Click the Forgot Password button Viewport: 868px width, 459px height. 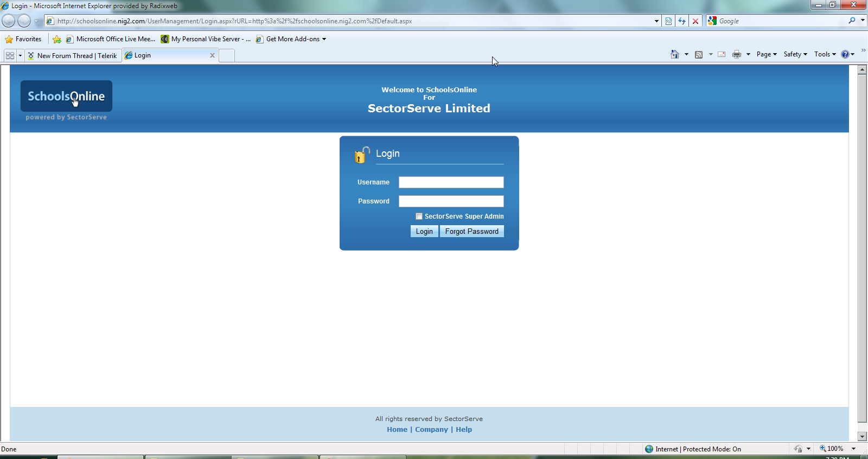[x=472, y=231]
